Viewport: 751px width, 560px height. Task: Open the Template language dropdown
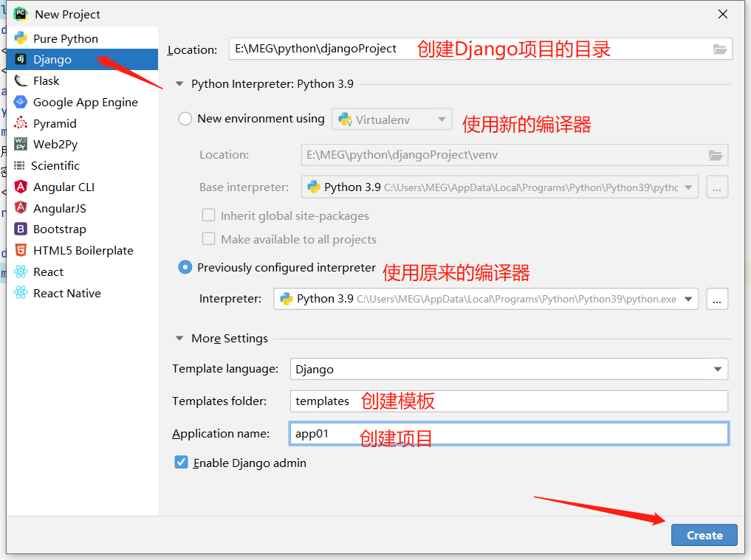[x=509, y=369]
